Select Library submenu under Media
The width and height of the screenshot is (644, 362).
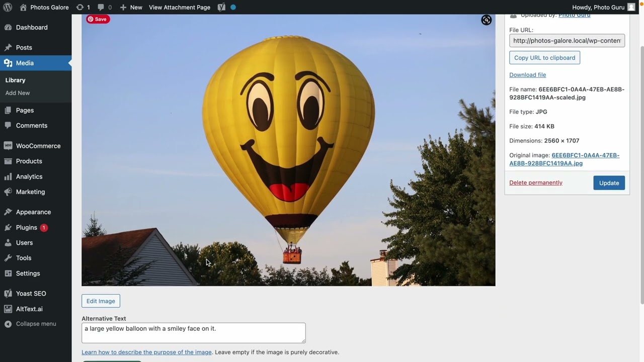pos(15,80)
